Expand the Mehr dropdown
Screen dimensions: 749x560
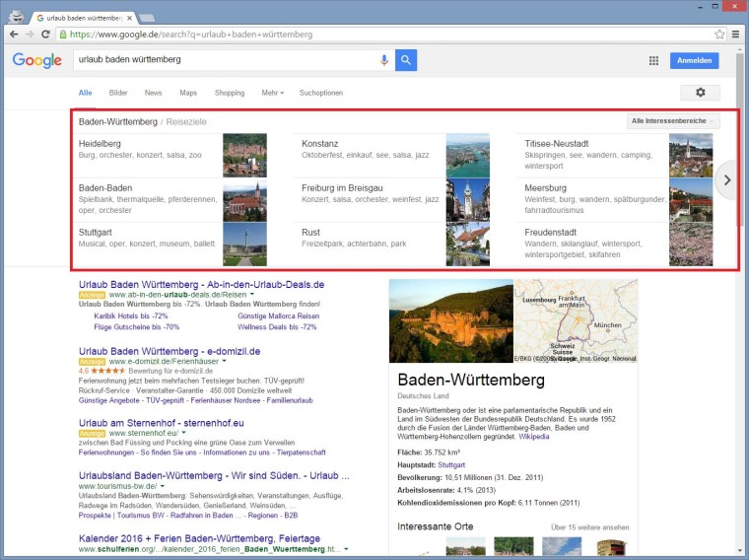(x=272, y=93)
